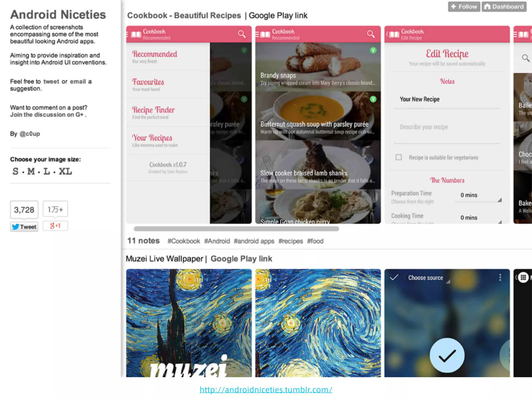Click the grid icon in fourth Muzei screenshot

tap(523, 277)
